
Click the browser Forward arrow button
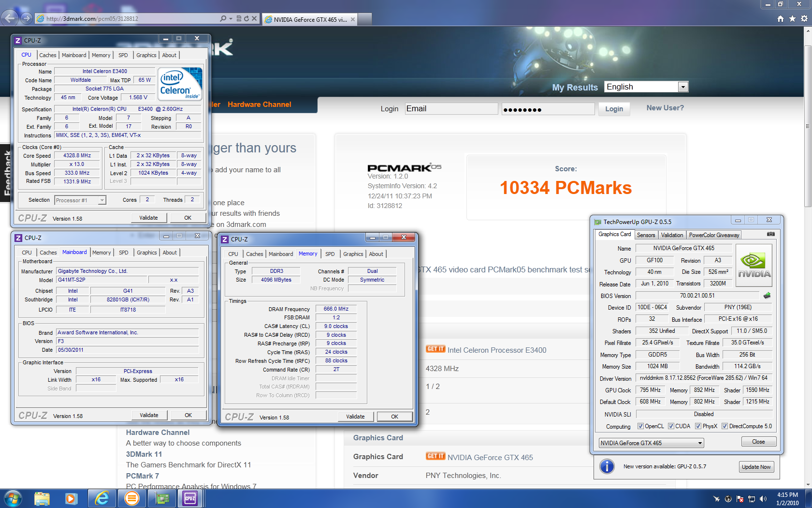point(27,18)
